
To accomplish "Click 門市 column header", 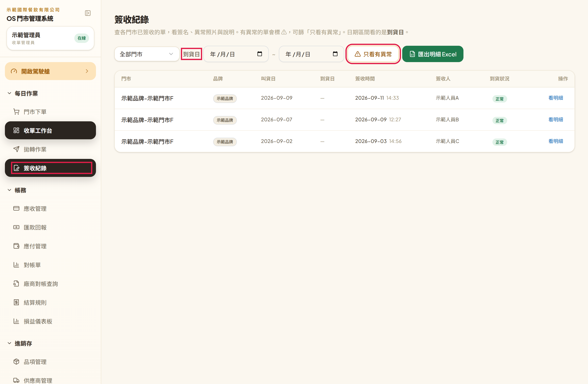I will click(x=126, y=79).
